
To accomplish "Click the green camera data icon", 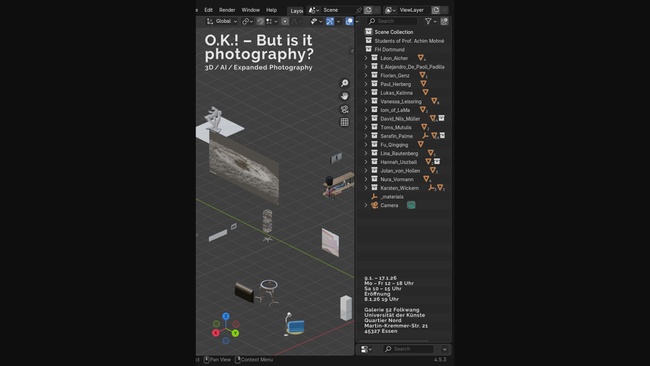I will [x=411, y=205].
